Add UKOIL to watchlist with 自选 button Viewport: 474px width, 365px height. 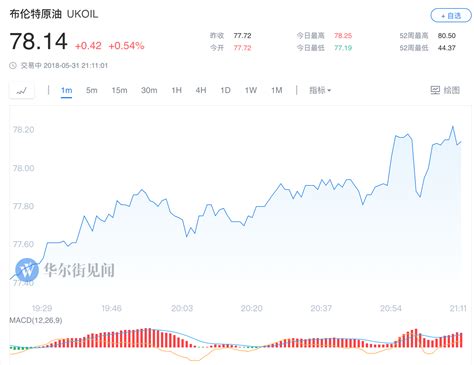click(451, 16)
